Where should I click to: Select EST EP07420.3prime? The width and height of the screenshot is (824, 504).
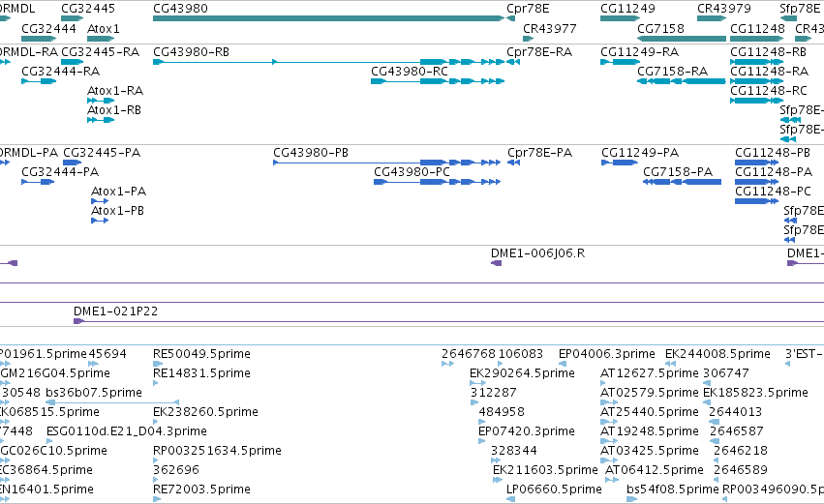click(527, 431)
